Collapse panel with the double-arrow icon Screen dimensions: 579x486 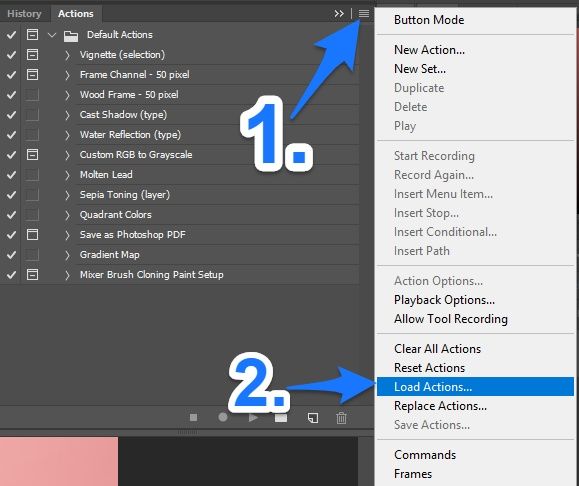click(339, 14)
